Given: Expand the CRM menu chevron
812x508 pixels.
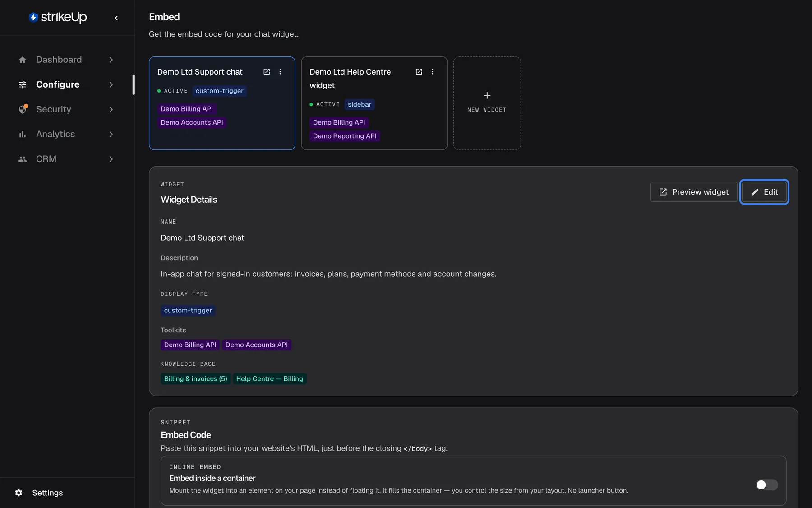Looking at the screenshot, I should (x=111, y=159).
